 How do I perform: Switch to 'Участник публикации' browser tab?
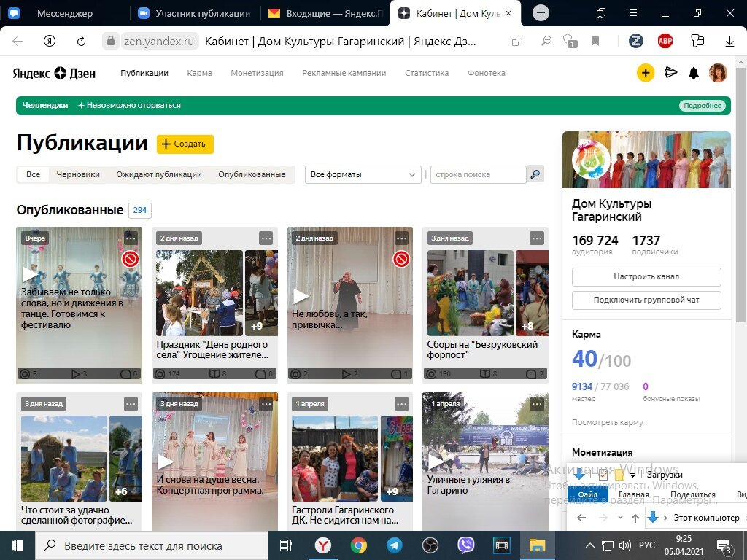194,13
